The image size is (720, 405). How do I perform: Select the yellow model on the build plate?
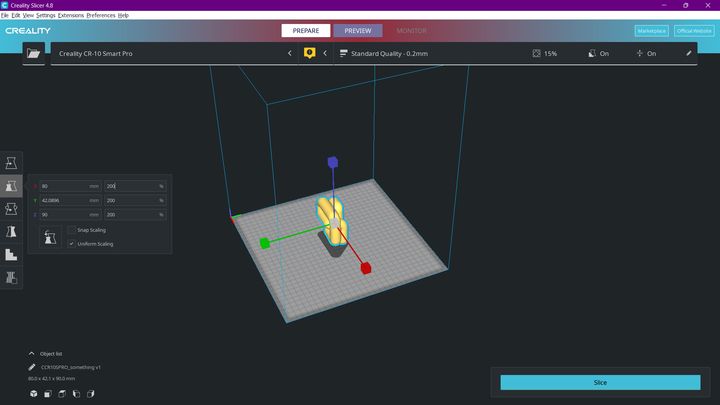click(x=330, y=220)
